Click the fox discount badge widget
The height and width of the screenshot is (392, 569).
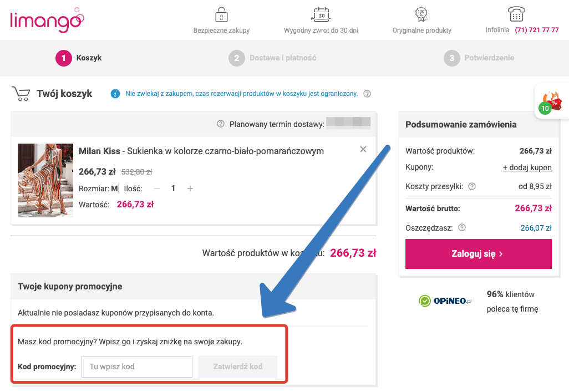coord(551,101)
